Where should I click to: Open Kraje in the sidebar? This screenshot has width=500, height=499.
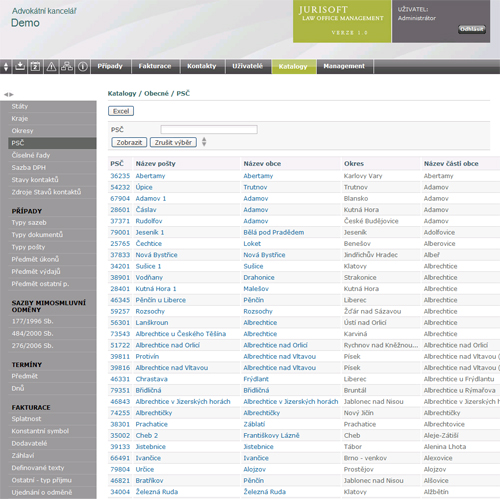[52, 119]
